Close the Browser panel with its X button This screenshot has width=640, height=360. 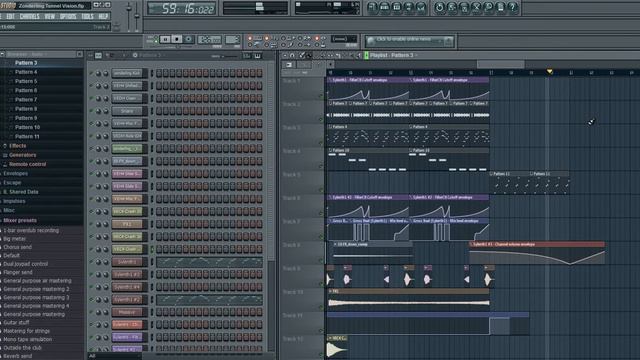pyautogui.click(x=80, y=54)
